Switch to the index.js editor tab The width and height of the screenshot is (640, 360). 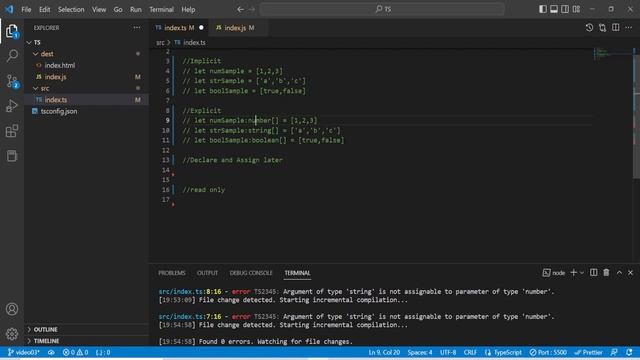236,28
